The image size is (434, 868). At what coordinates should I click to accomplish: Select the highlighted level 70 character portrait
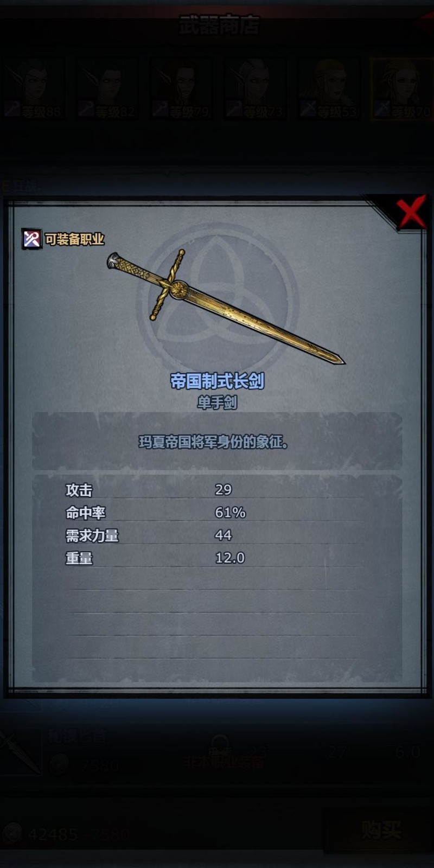point(401,88)
